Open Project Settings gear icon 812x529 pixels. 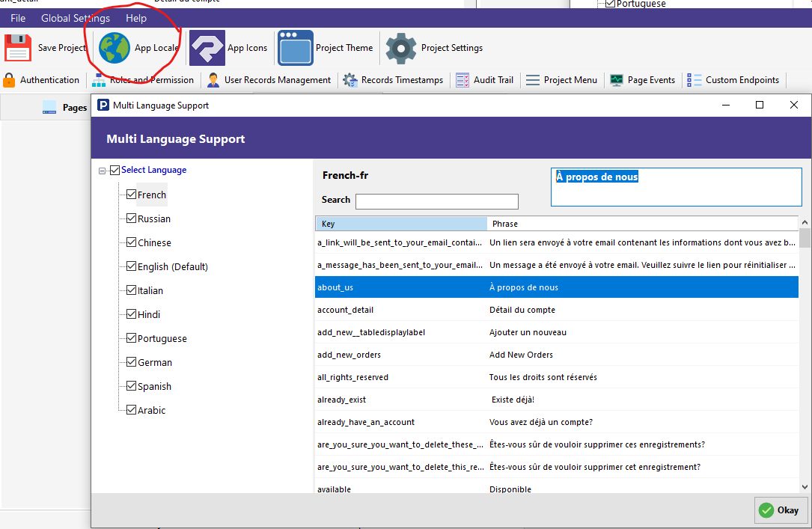[x=401, y=48]
